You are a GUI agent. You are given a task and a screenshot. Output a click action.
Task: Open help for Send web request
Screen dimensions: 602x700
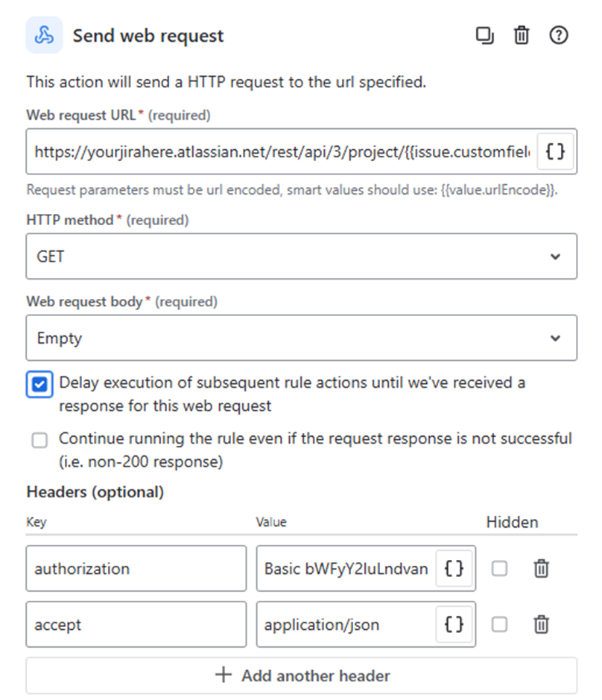coord(559,36)
